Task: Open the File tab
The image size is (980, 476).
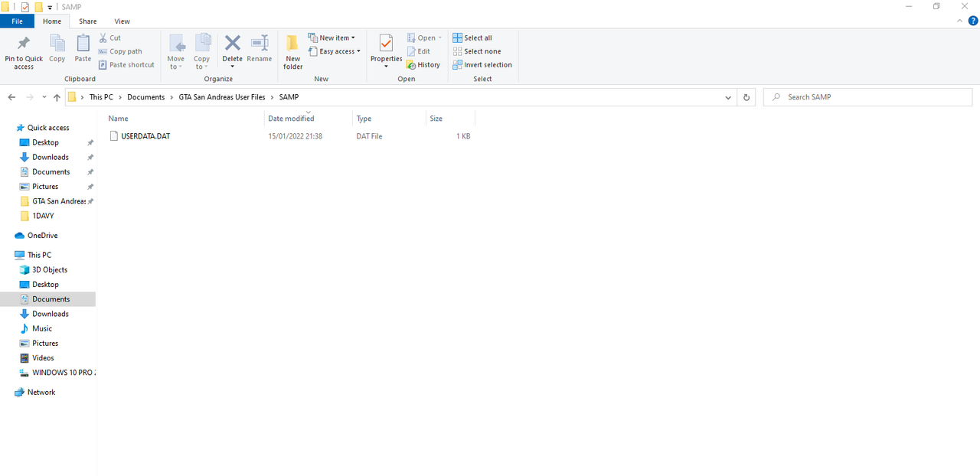Action: 17,21
